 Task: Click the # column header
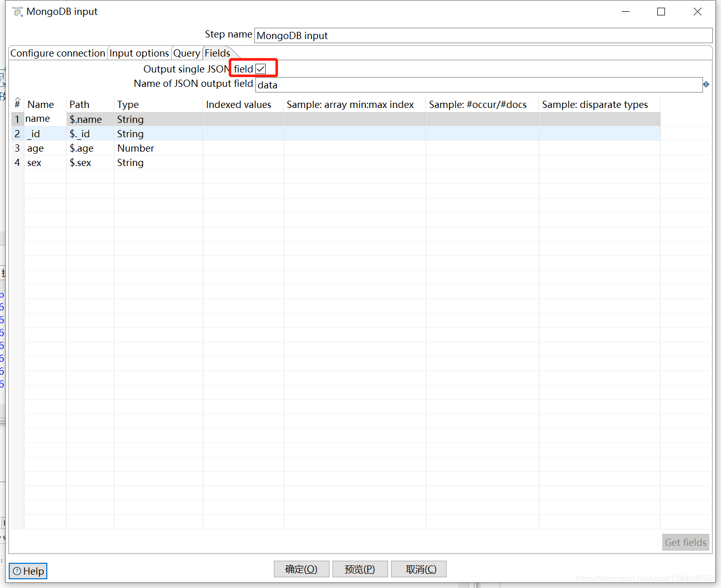point(17,104)
